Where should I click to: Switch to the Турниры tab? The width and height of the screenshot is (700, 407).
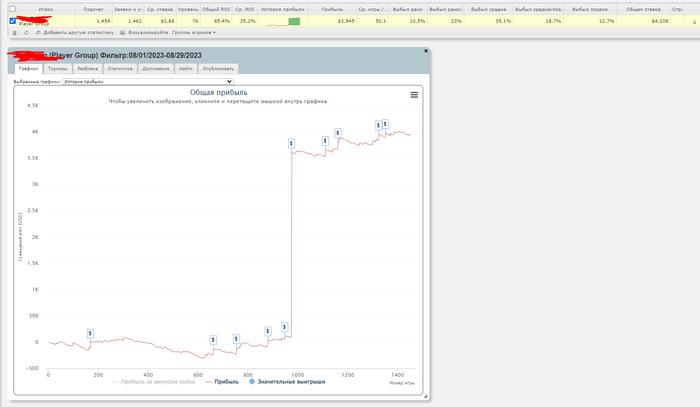[59, 69]
